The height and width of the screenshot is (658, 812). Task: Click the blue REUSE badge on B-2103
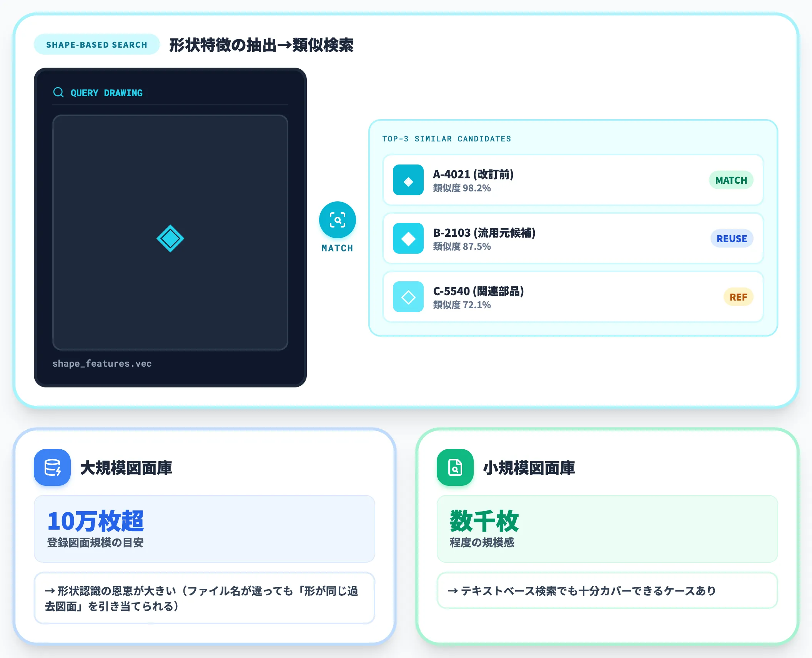click(732, 238)
